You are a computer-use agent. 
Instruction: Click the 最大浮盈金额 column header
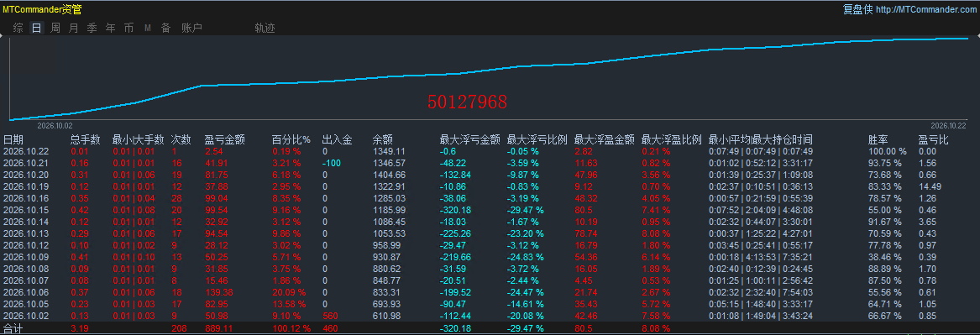point(605,139)
